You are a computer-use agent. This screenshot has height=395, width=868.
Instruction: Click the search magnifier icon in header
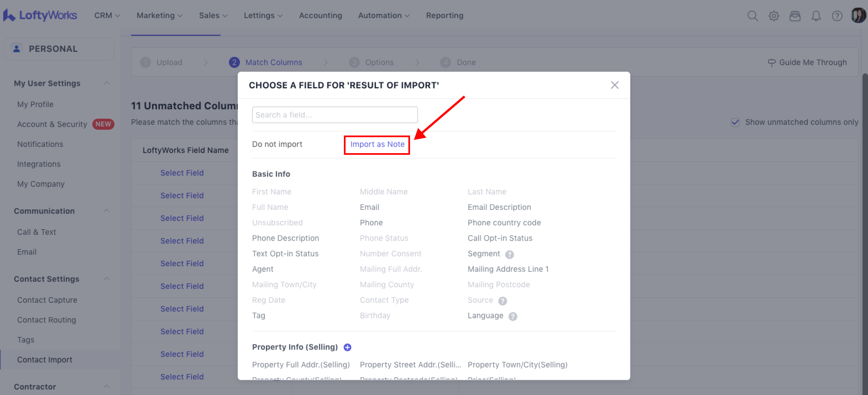click(x=752, y=16)
